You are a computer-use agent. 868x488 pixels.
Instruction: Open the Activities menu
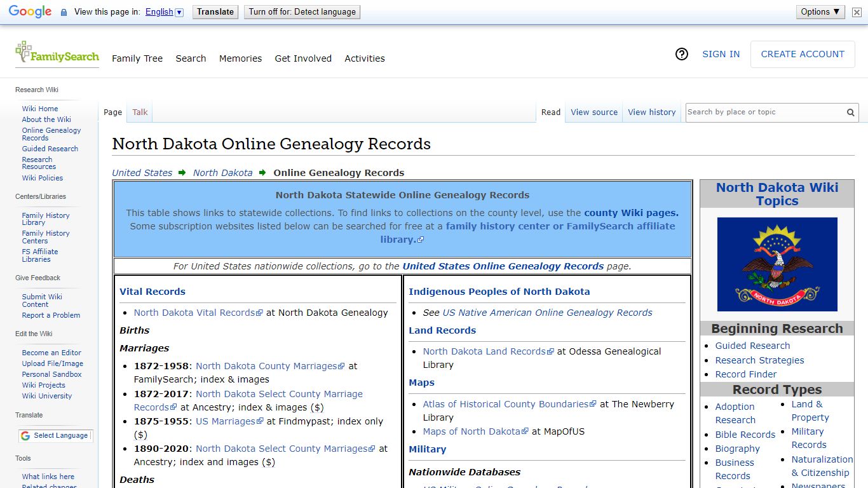point(365,58)
